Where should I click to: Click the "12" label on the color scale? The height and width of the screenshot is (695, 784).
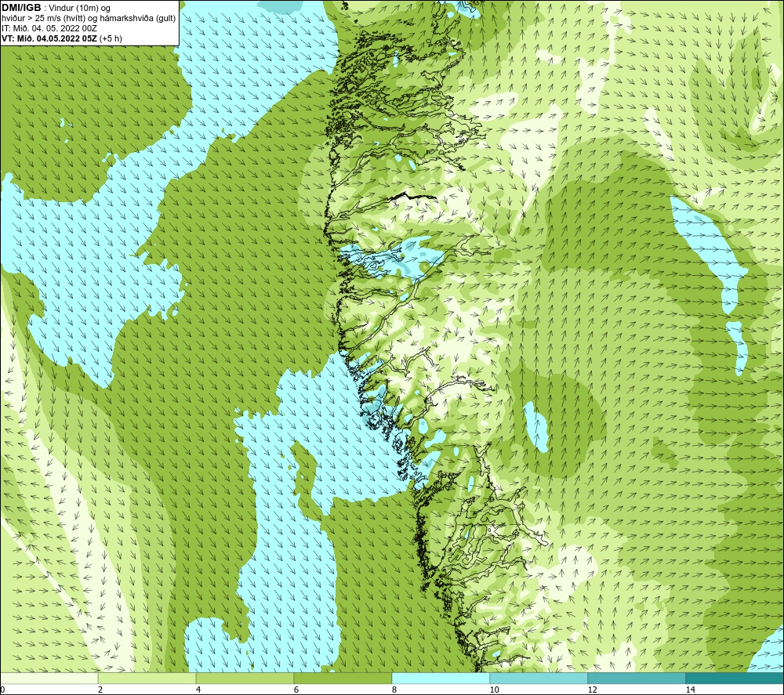[x=592, y=690]
